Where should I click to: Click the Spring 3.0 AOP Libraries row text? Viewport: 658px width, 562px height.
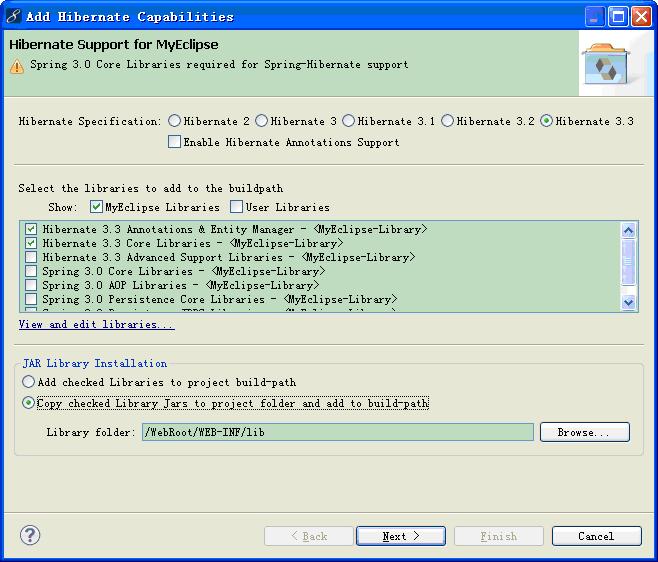point(180,285)
